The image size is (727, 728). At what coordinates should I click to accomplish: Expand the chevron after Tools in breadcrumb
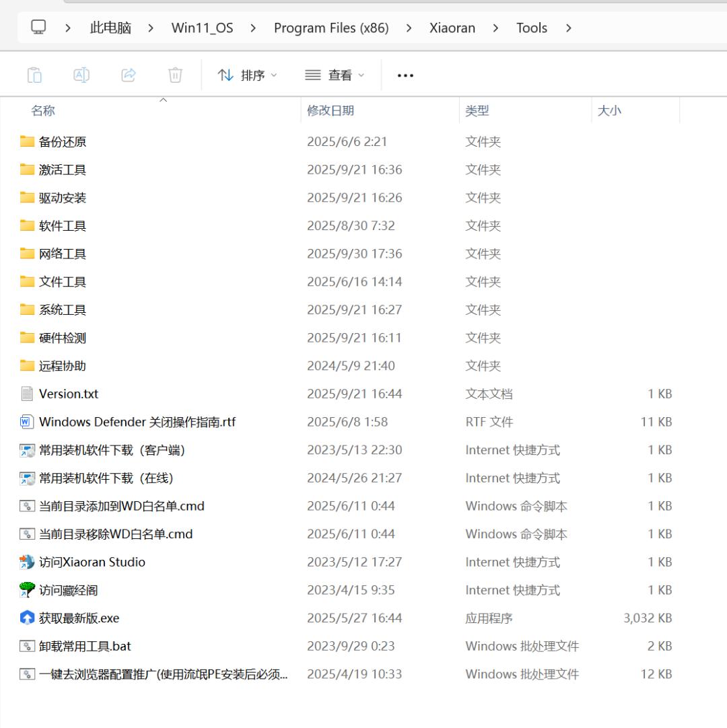click(x=569, y=28)
